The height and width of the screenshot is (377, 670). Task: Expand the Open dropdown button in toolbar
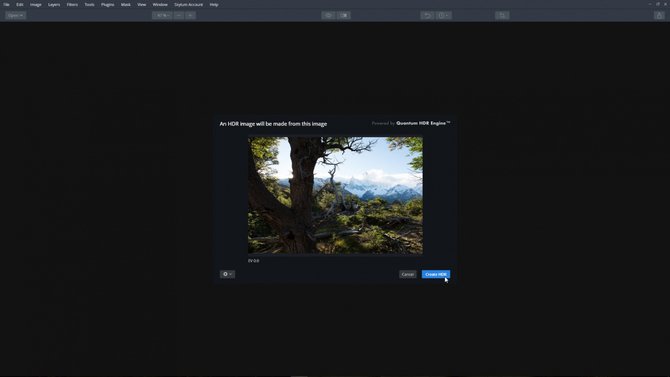(15, 15)
